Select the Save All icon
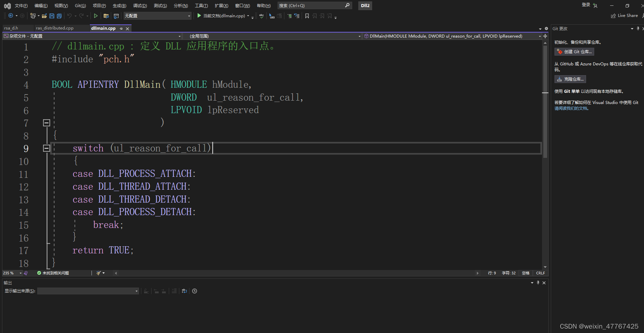The image size is (644, 333). pos(59,16)
